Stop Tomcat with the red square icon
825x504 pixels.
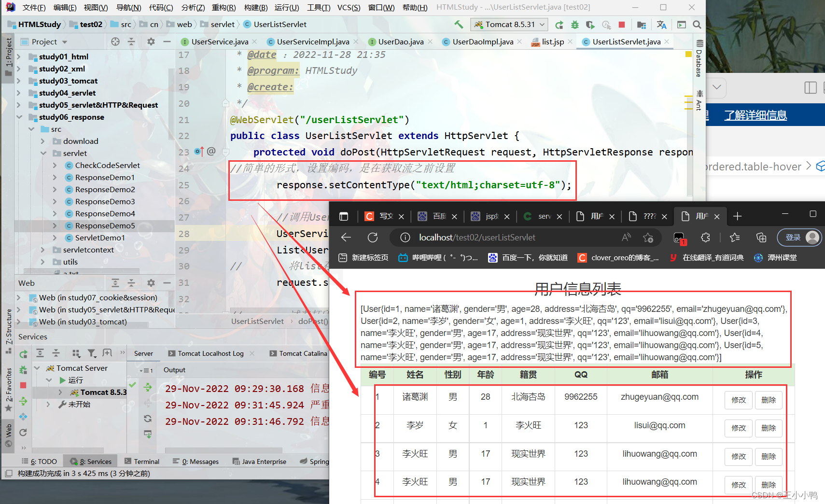tap(622, 25)
